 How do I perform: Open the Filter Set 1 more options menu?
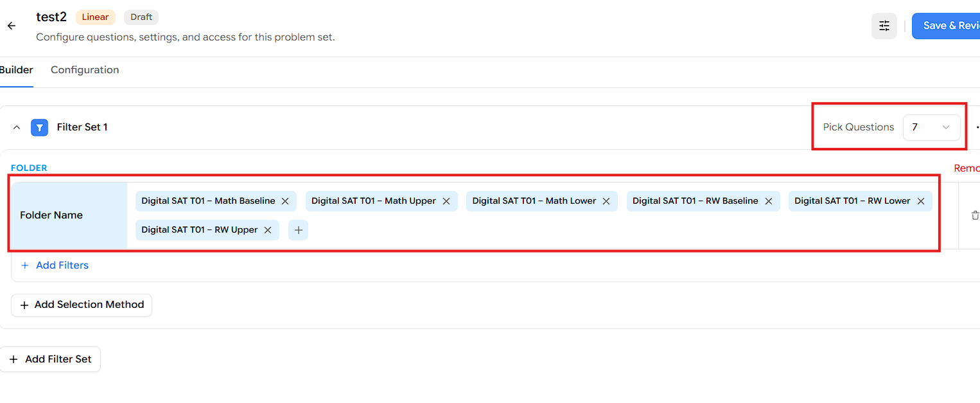(977, 127)
